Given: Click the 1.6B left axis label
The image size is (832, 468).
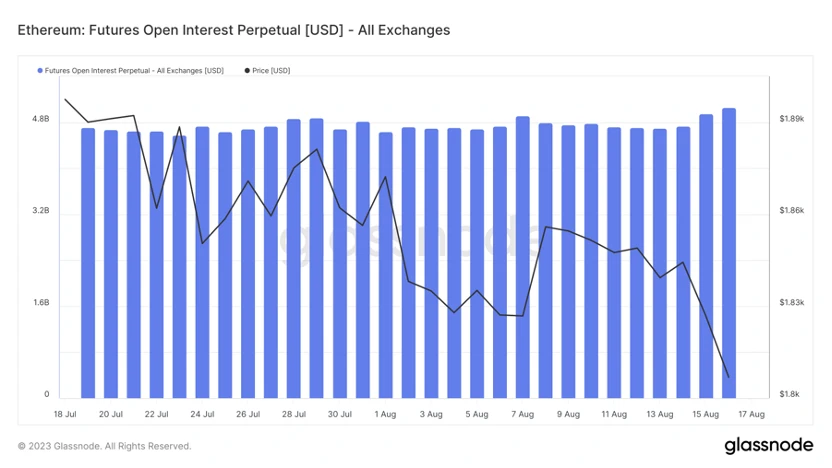Looking at the screenshot, I should [41, 303].
